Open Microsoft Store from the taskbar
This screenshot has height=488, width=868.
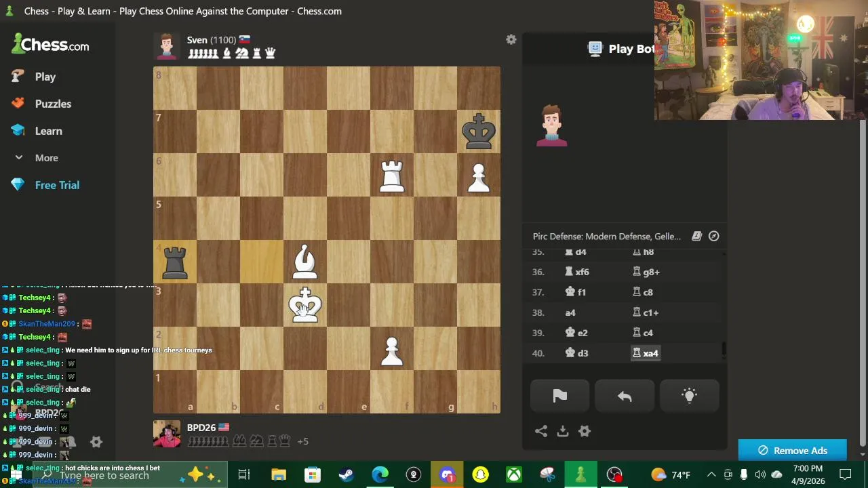click(313, 475)
